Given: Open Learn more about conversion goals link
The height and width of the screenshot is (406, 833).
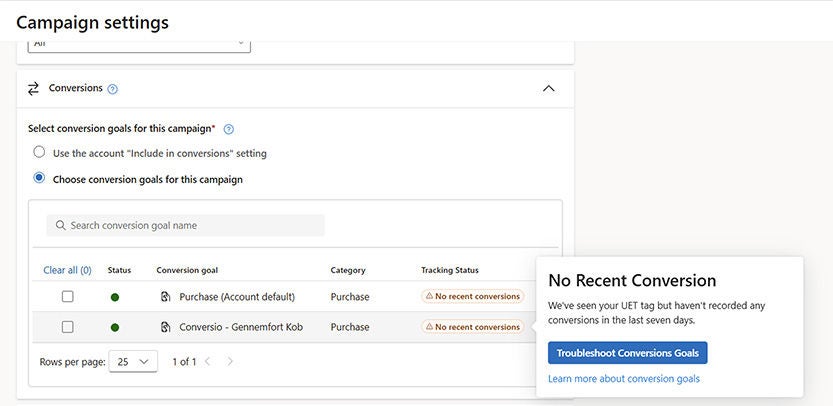Looking at the screenshot, I should coord(623,379).
